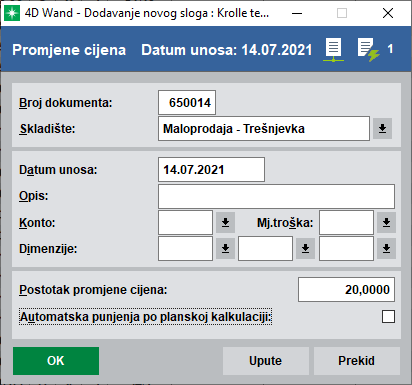Open the Konto lookup dropdown
Image resolution: width=412 pixels, height=385 pixels.
[225, 222]
